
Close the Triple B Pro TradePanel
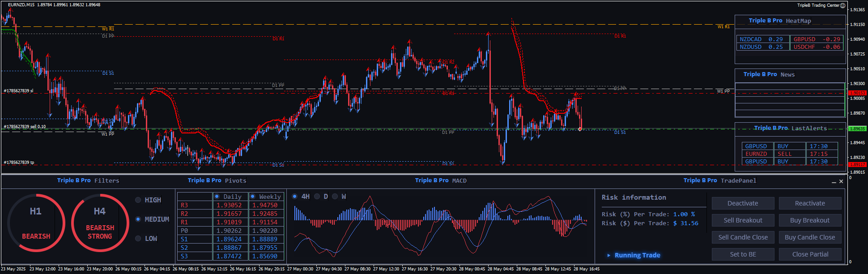tap(841, 181)
